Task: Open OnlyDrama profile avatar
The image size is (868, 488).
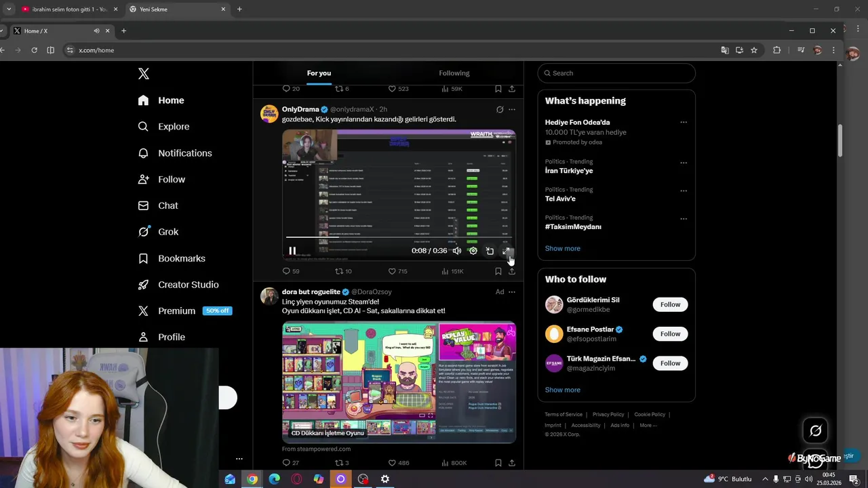Action: (x=269, y=114)
